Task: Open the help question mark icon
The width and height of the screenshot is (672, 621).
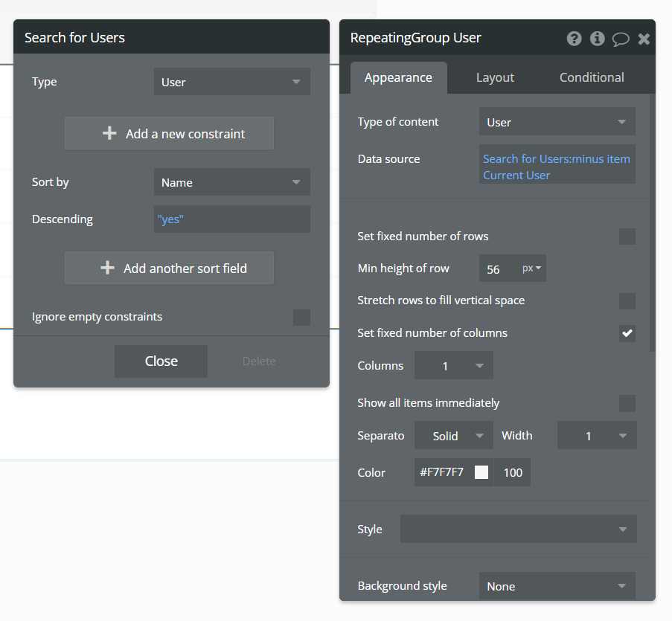Action: coord(574,39)
